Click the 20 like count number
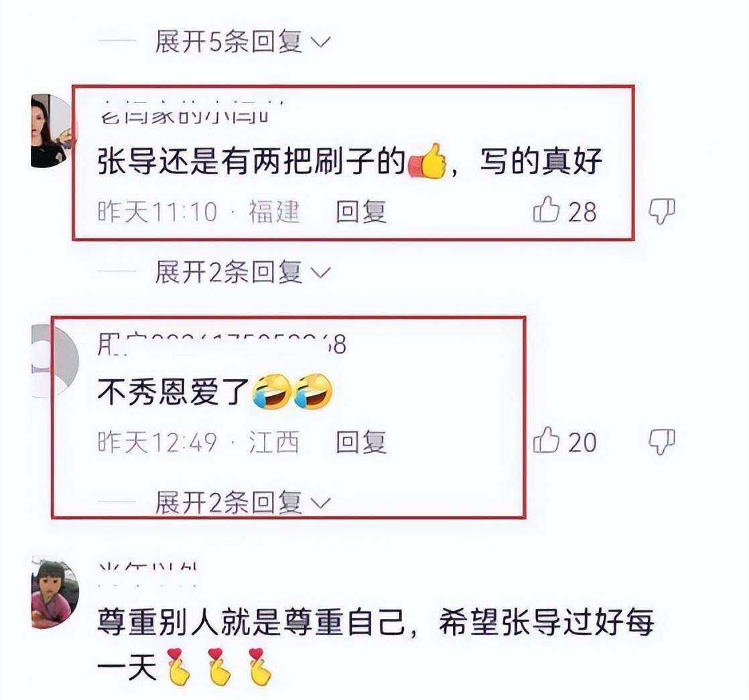Screen dimensions: 749x700 582,443
